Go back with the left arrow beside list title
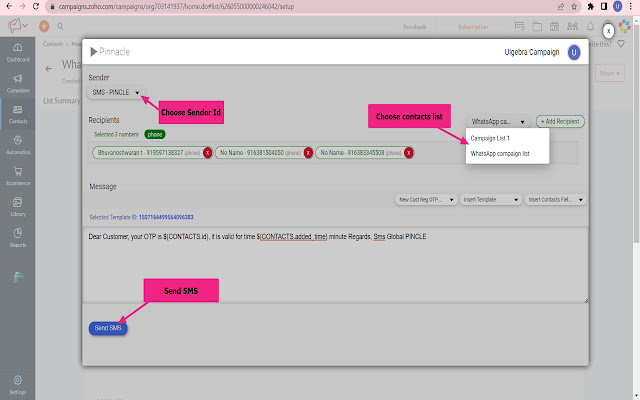The height and width of the screenshot is (400, 640). point(49,69)
